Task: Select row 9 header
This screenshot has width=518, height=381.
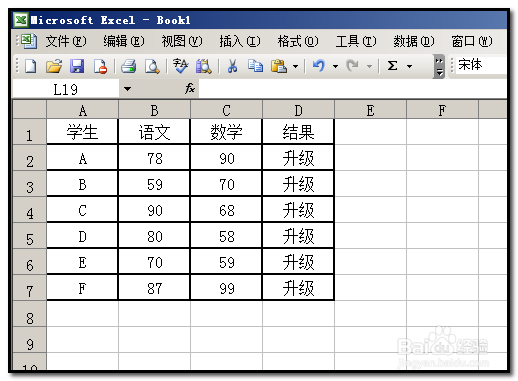Action: [x=29, y=340]
